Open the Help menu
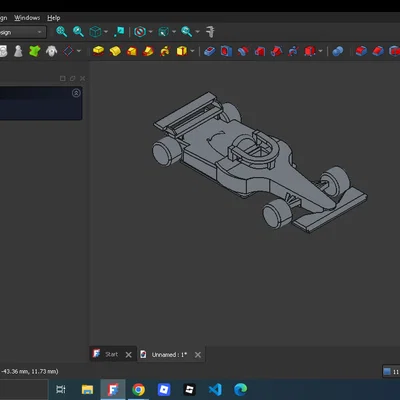 (x=53, y=18)
